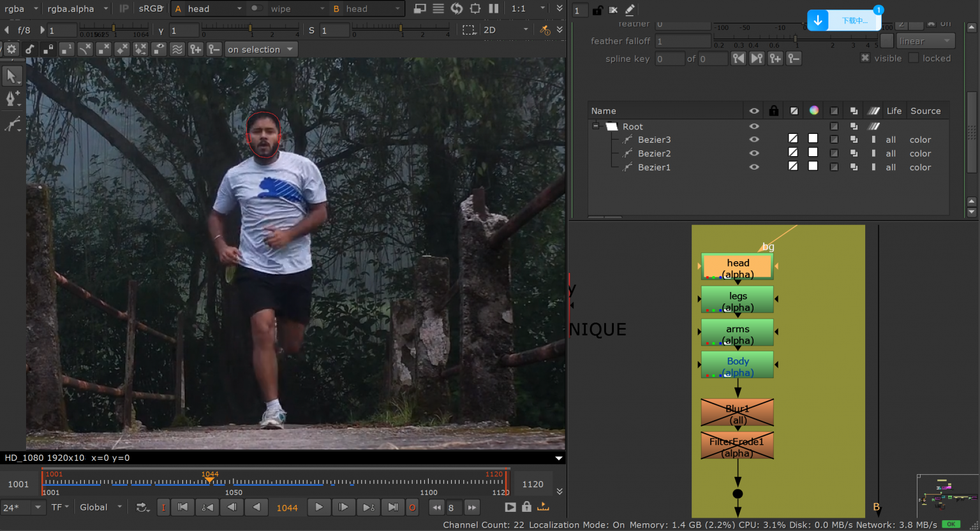Click the smooth waves icon in the Roto toolbar
Image resolution: width=980 pixels, height=531 pixels.
click(x=178, y=49)
